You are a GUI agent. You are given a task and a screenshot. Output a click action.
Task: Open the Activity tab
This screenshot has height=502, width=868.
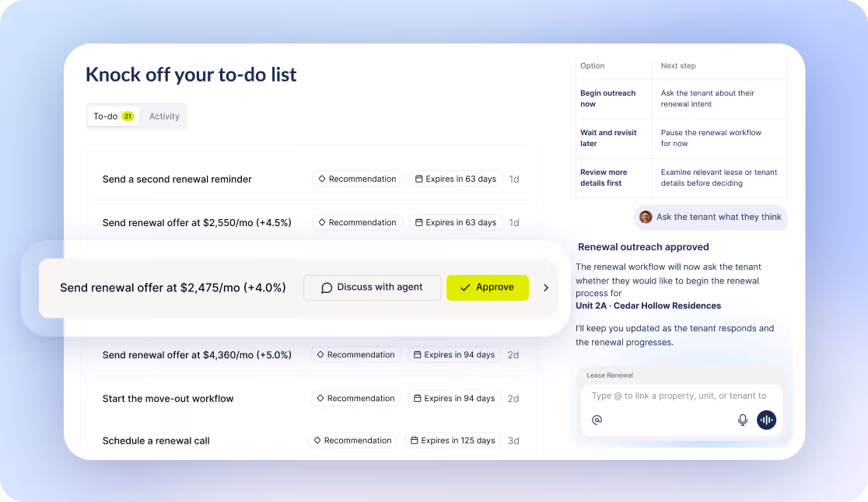[x=164, y=116]
